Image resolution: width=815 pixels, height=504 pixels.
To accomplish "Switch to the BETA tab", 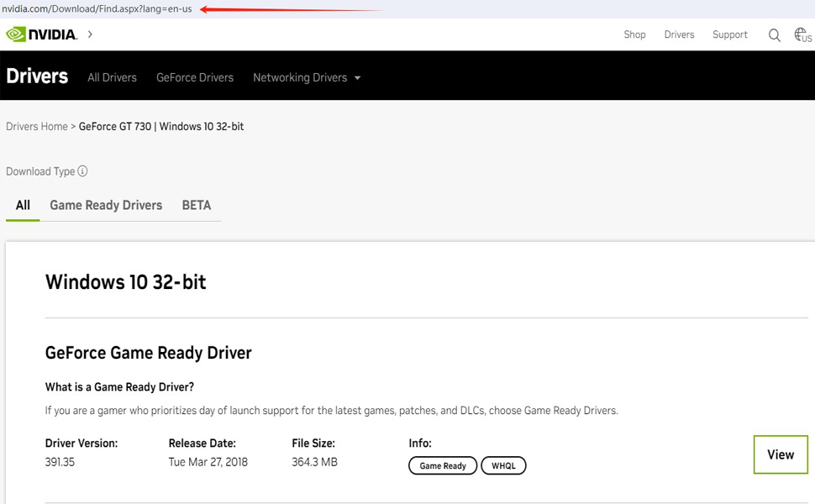I will coord(196,205).
